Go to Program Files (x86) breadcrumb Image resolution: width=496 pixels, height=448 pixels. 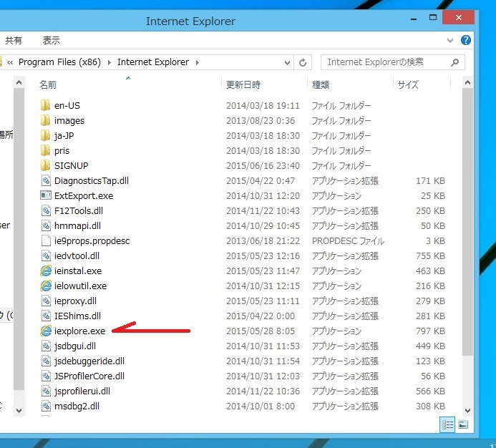pyautogui.click(x=59, y=62)
